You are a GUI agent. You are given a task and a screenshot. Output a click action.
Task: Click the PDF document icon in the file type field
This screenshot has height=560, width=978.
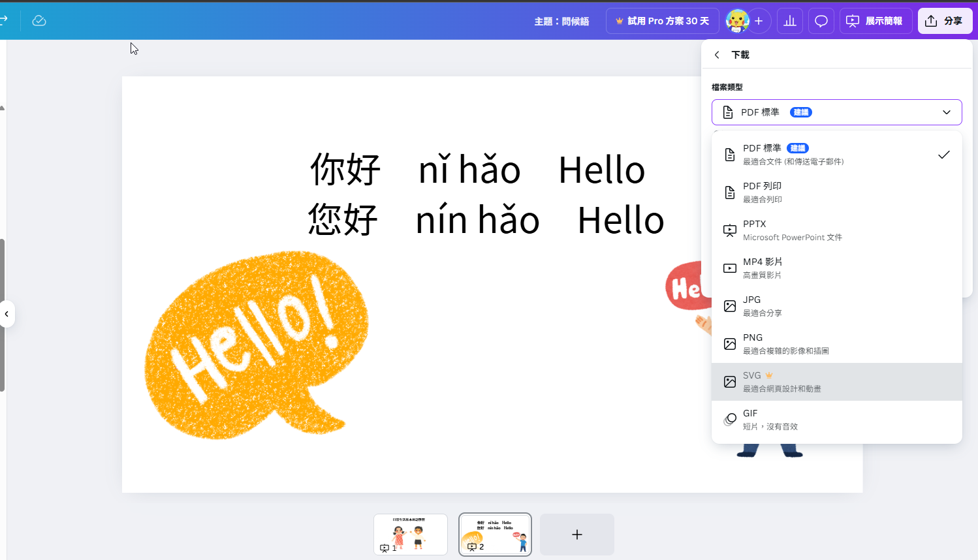click(727, 112)
